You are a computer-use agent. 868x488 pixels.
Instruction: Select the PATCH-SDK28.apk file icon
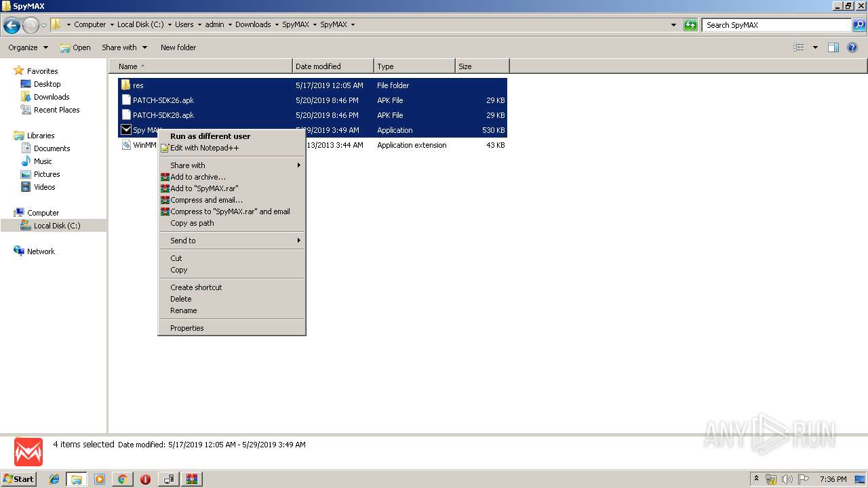pyautogui.click(x=125, y=115)
